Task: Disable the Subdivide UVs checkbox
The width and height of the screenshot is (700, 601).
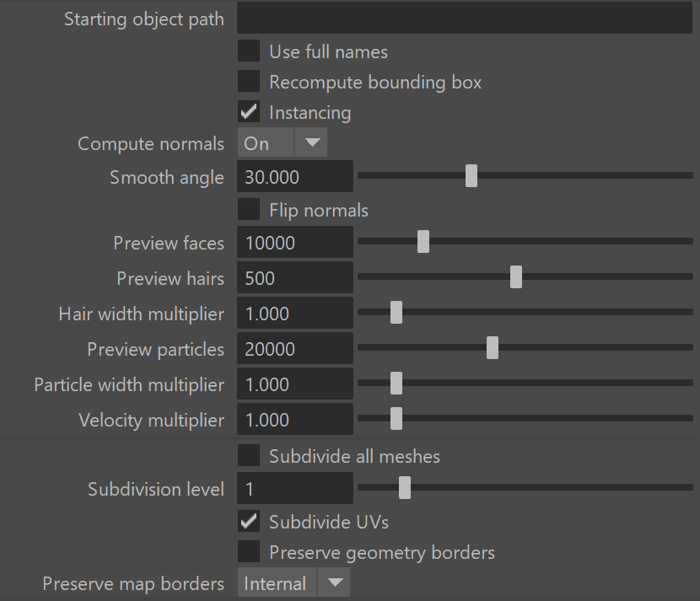Action: pyautogui.click(x=249, y=521)
